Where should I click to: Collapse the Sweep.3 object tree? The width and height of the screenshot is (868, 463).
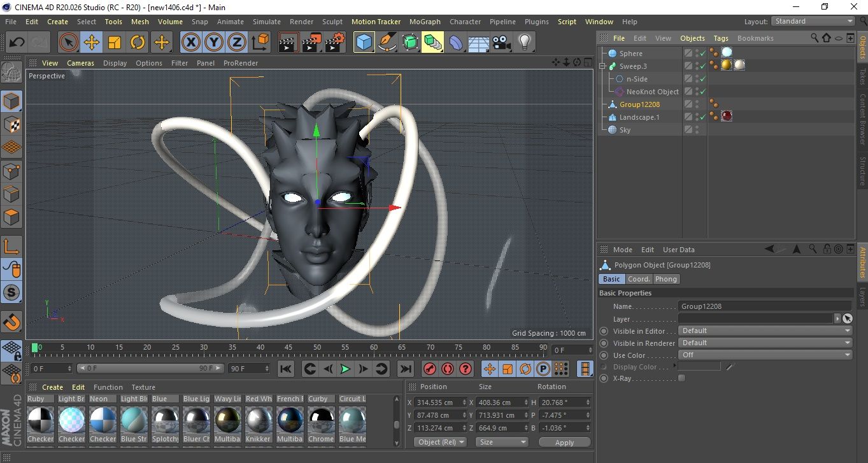(602, 66)
